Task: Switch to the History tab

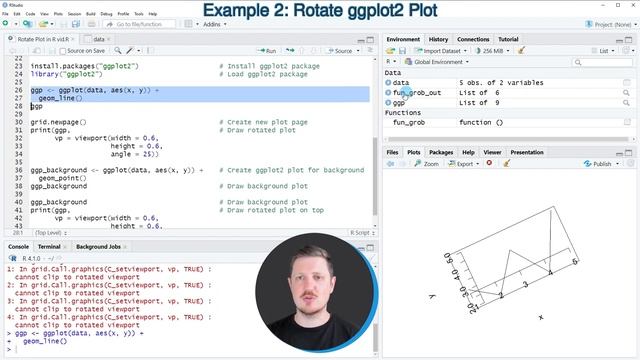Action: 438,39
